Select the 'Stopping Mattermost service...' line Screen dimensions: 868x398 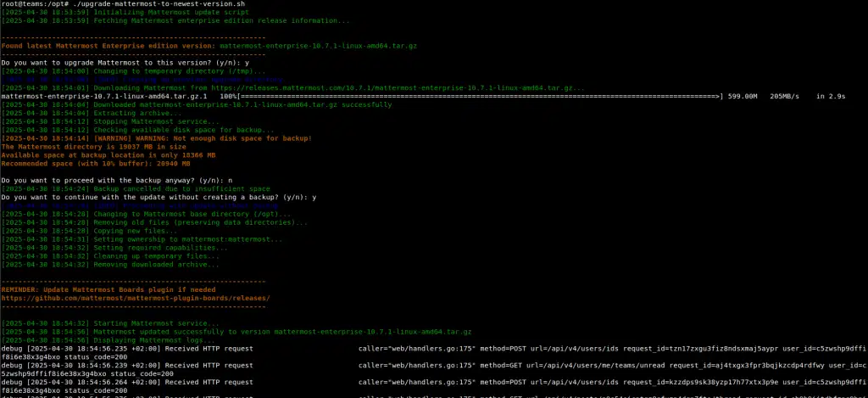pyautogui.click(x=110, y=121)
